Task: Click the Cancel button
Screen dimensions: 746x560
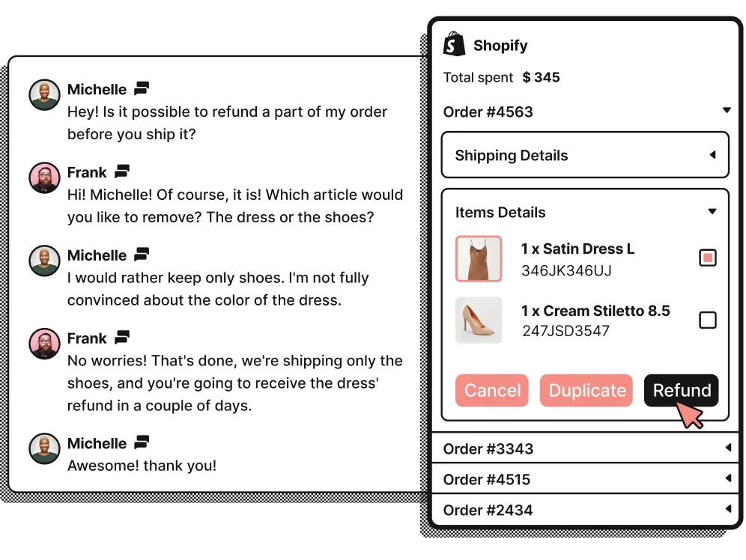Action: 492,390
